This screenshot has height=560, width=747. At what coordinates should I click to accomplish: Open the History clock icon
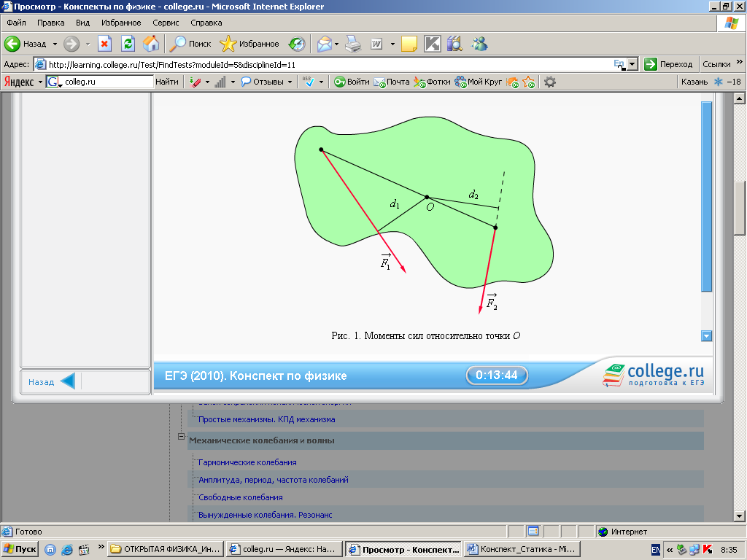[x=297, y=44]
